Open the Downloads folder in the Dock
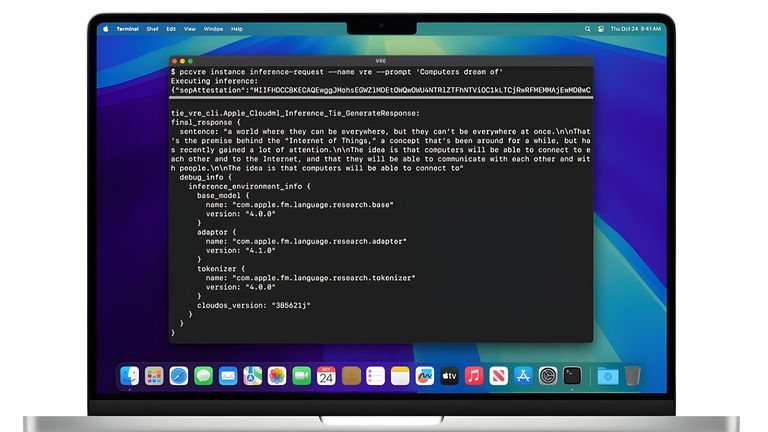This screenshot has width=768, height=432. point(608,376)
